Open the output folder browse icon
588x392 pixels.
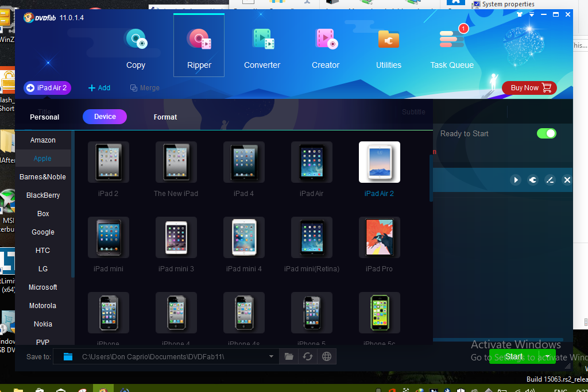289,356
